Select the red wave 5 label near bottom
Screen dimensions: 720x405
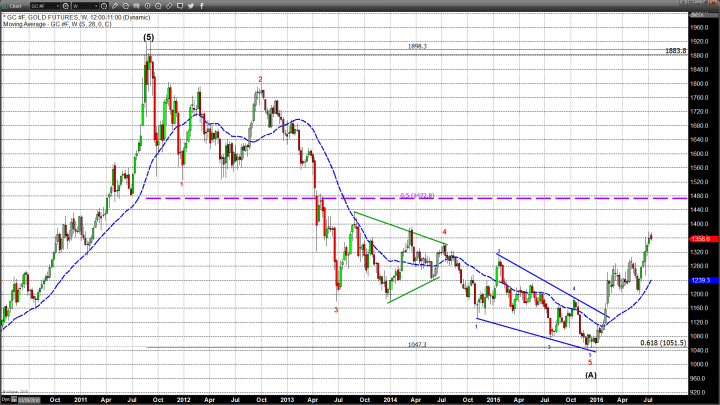[x=590, y=363]
